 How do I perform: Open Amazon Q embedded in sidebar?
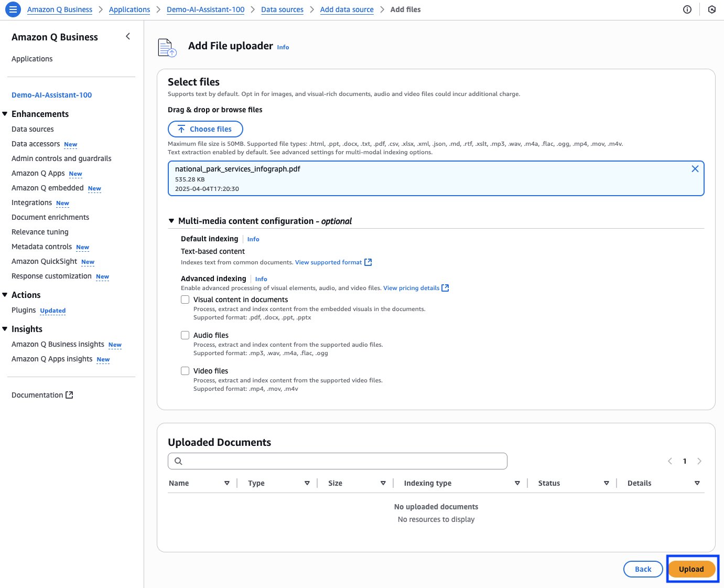(48, 188)
